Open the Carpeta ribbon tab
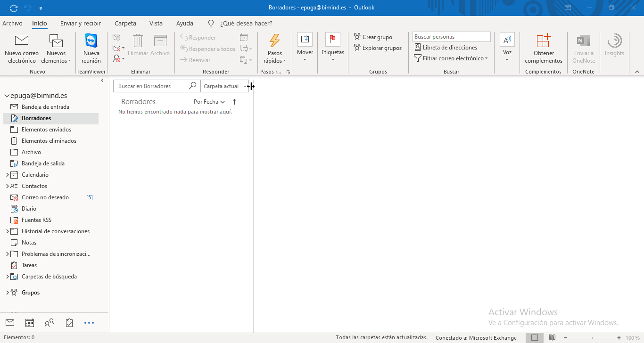The image size is (644, 343). click(x=125, y=23)
